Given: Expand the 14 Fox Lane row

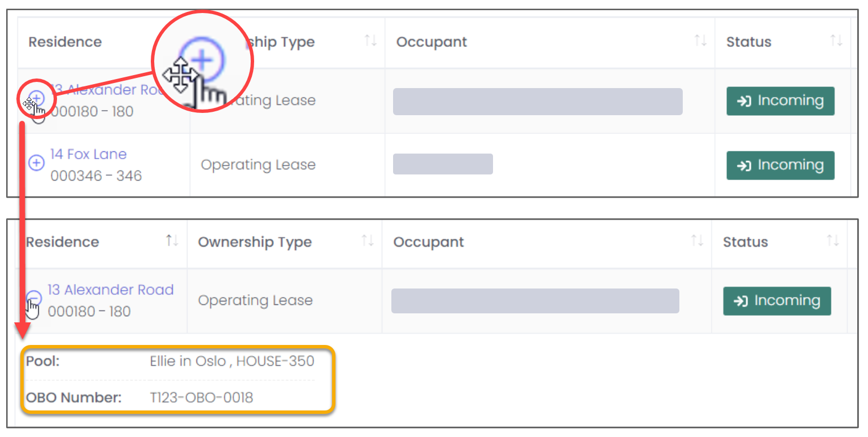Looking at the screenshot, I should (x=36, y=163).
